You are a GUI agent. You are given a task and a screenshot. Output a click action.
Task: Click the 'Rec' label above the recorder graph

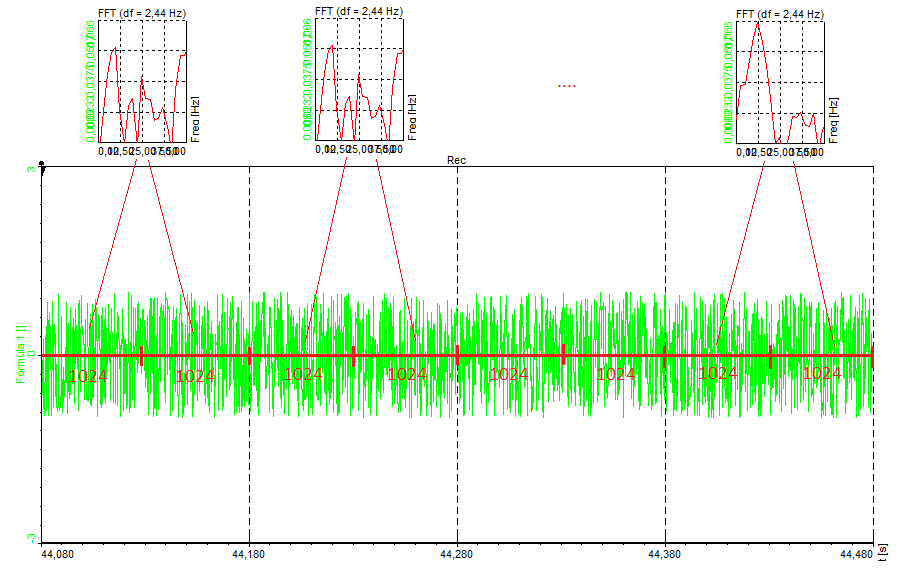457,160
